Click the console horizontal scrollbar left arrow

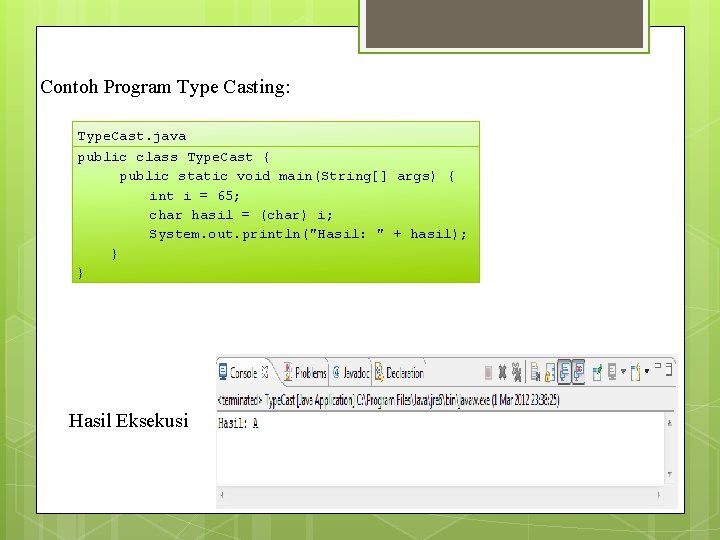pyautogui.click(x=222, y=495)
